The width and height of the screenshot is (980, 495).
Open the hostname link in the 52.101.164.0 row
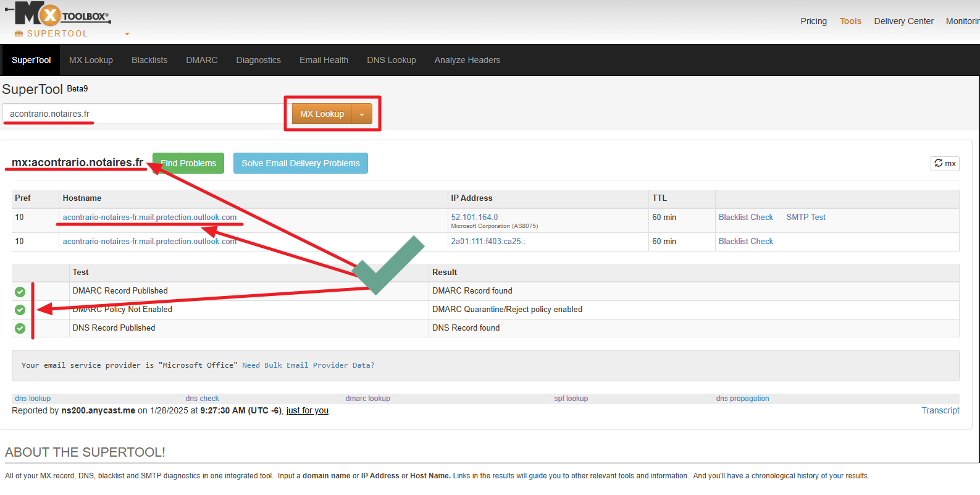[x=149, y=218]
